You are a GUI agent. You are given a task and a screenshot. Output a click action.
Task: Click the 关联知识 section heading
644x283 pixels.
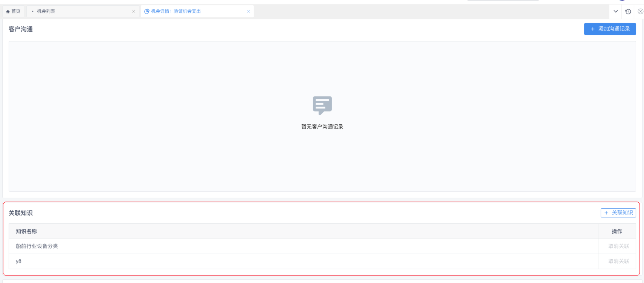(x=21, y=213)
